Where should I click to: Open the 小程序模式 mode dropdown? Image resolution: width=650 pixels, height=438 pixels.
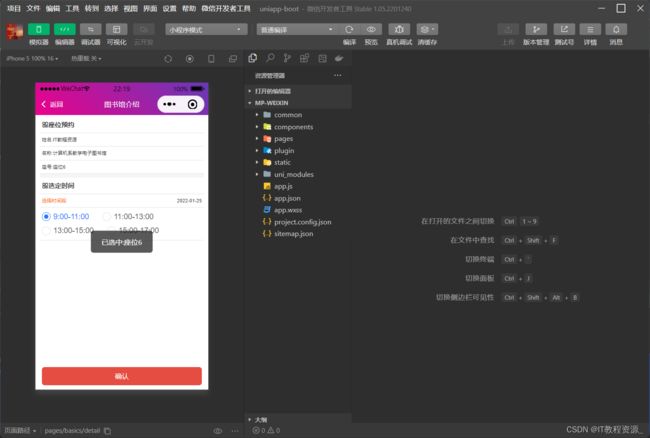(x=206, y=29)
